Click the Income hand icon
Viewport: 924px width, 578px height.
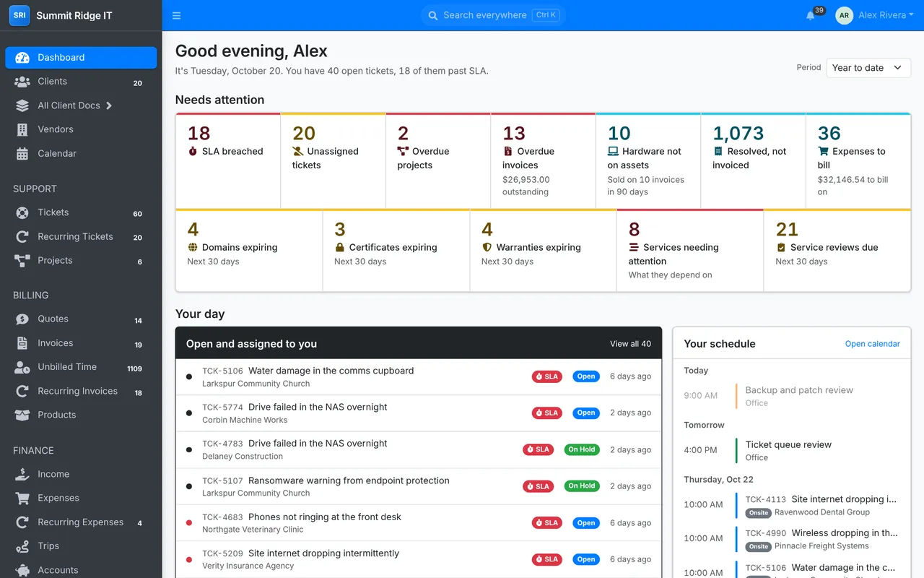click(x=22, y=474)
